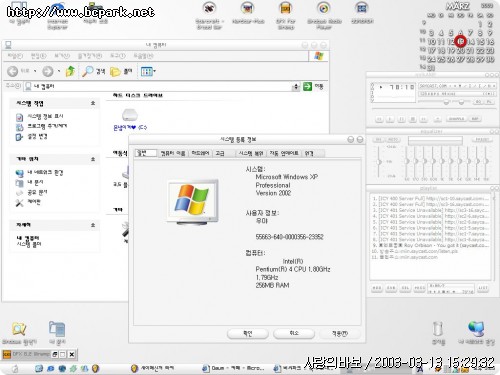Click the green Go arrow button
500x375 pixels.
(307, 87)
